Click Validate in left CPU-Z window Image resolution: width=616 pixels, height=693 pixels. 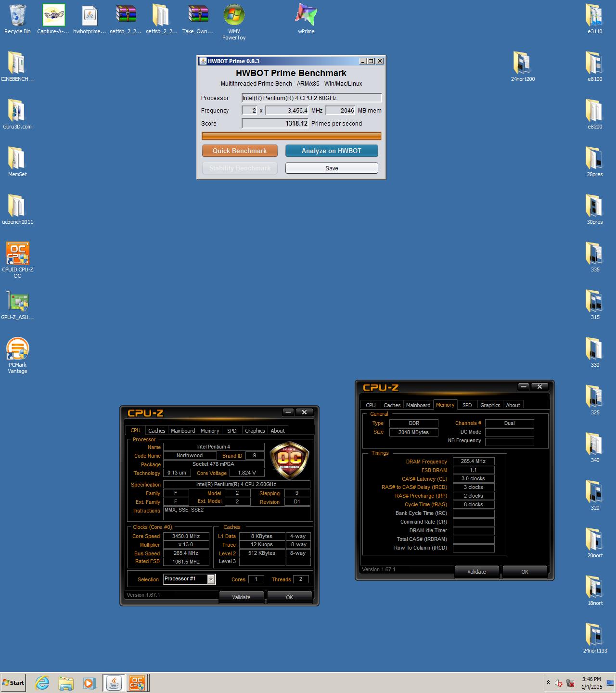[241, 597]
